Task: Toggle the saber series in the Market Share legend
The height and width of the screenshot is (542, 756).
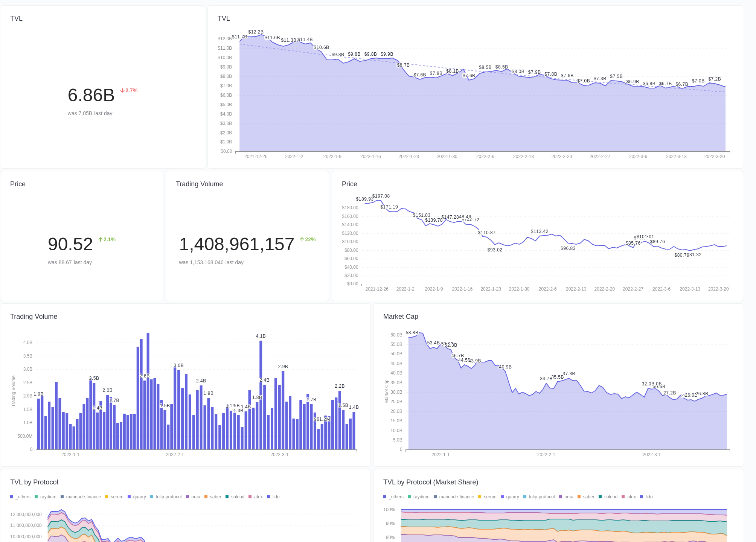Action: point(588,497)
